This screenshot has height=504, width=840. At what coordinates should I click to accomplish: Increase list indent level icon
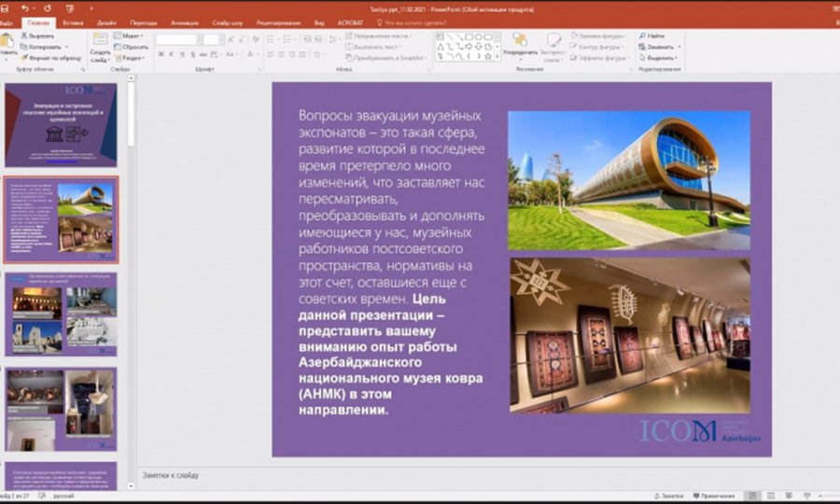318,39
